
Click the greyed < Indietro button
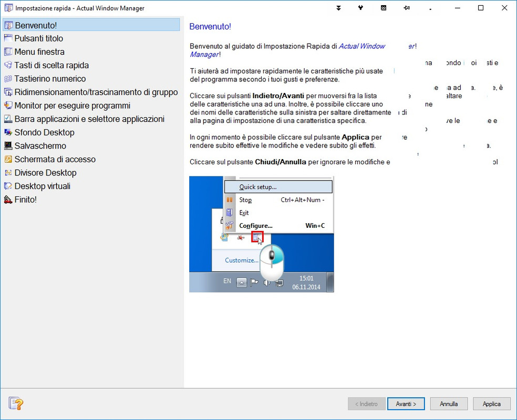tap(366, 404)
